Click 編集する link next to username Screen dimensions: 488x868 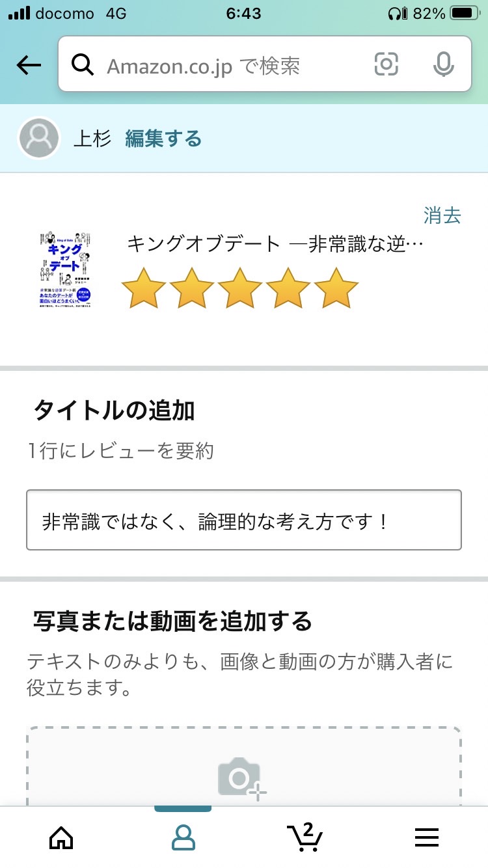163,139
